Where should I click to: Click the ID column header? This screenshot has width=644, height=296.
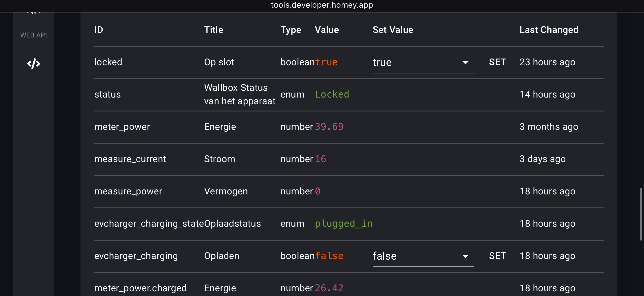(x=99, y=30)
